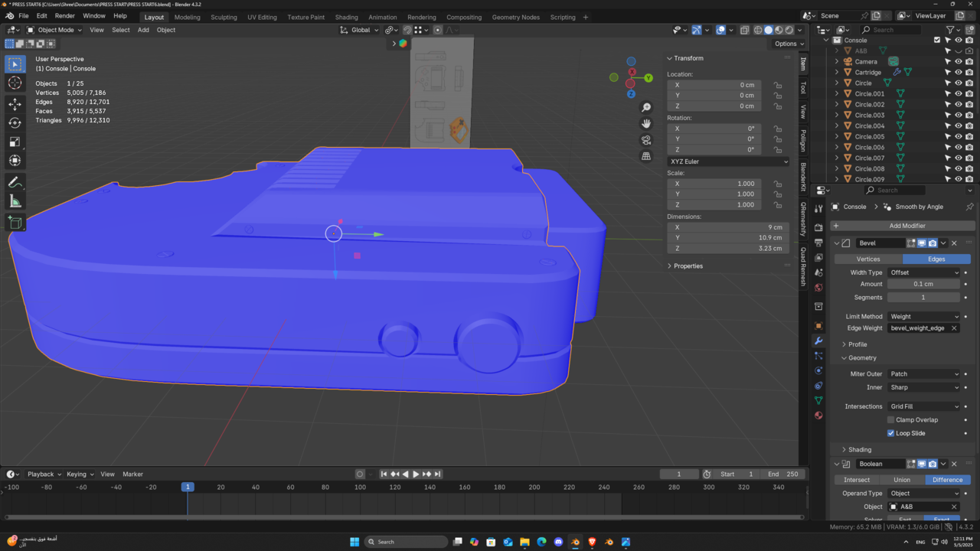
Task: Activate the Annotate tool
Action: point(15,181)
